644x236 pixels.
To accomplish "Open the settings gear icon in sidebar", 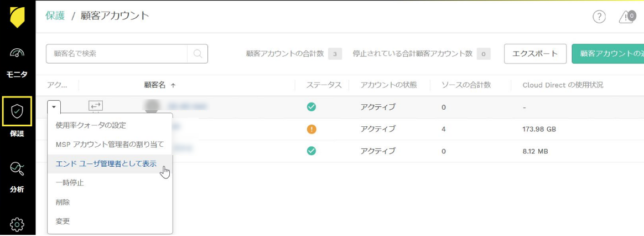I will [17, 224].
